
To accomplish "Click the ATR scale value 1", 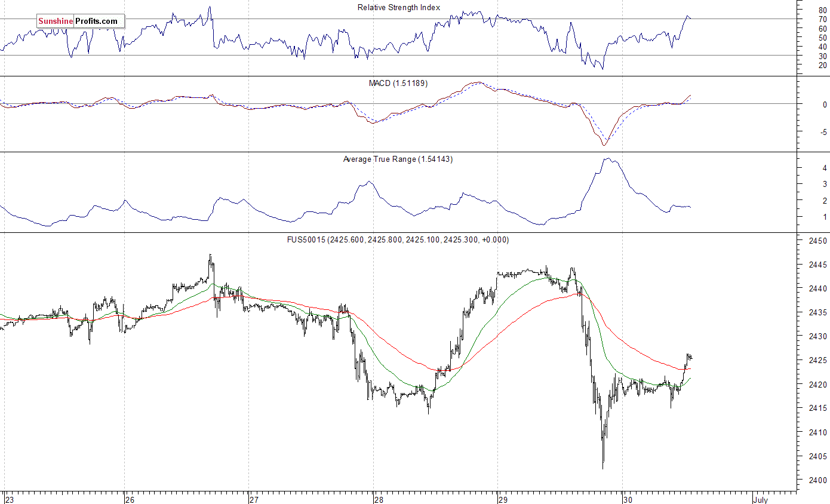I will [x=825, y=217].
